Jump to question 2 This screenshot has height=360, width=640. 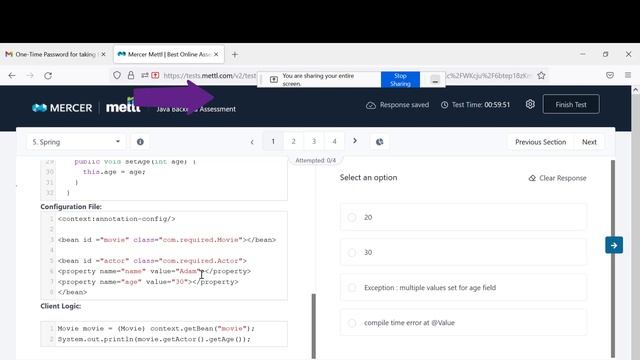293,141
